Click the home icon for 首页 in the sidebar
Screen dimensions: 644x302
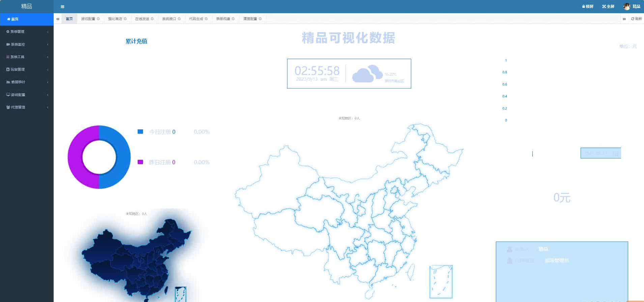coord(9,19)
